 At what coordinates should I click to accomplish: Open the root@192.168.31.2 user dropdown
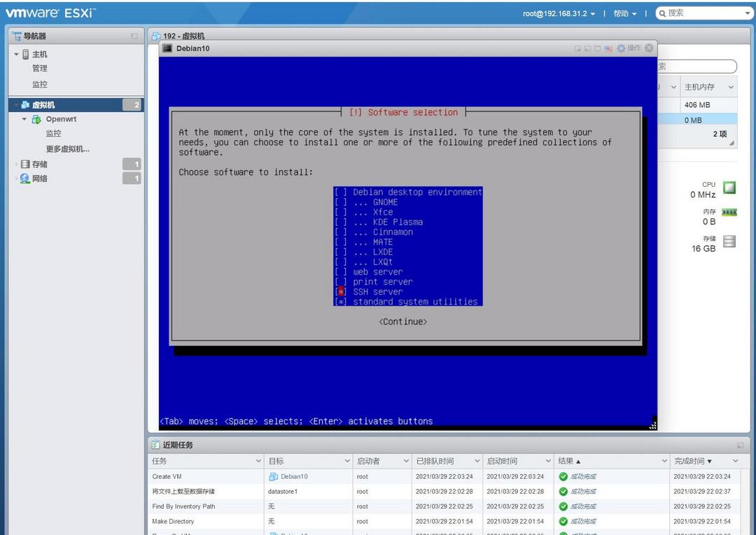click(x=559, y=13)
